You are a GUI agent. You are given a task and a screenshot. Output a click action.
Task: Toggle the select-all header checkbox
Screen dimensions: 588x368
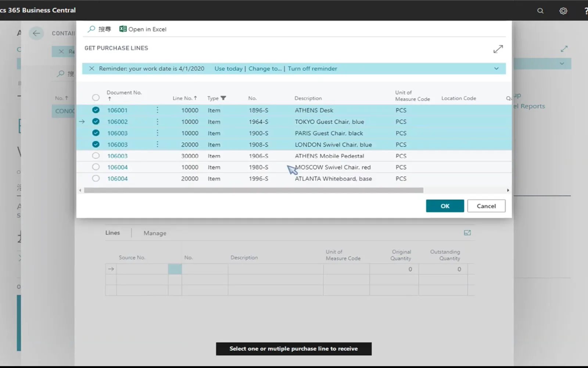click(x=96, y=98)
